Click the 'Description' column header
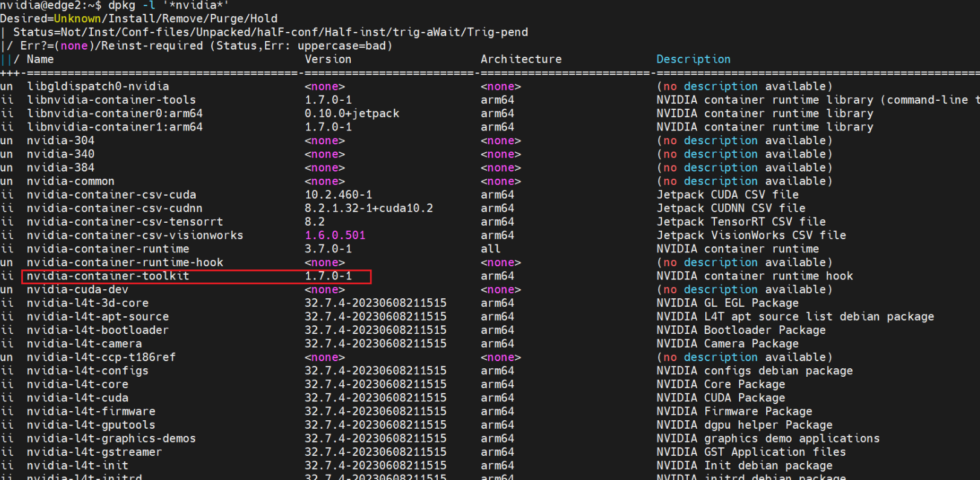This screenshot has width=980, height=480. 693,59
